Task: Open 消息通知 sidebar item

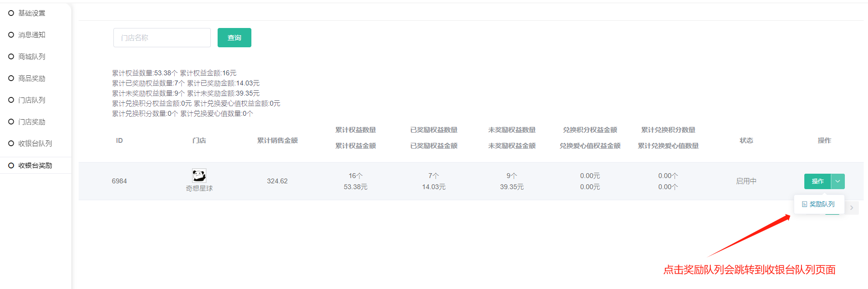Action: 32,35
